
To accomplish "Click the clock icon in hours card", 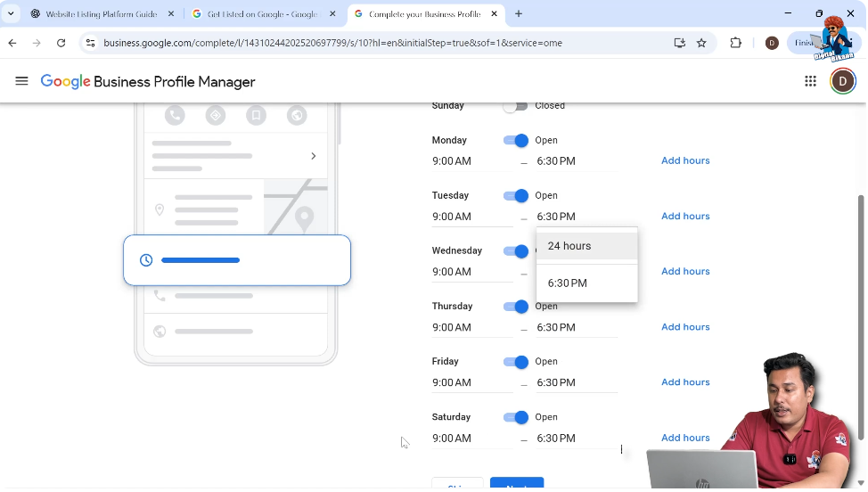I will 146,260.
